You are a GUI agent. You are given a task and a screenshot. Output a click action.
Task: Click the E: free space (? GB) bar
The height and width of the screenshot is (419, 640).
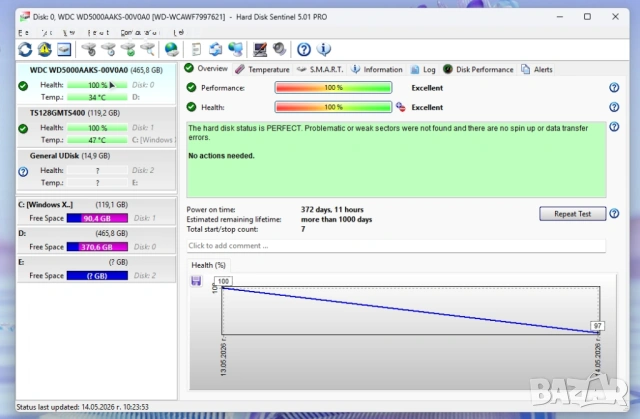click(x=97, y=276)
